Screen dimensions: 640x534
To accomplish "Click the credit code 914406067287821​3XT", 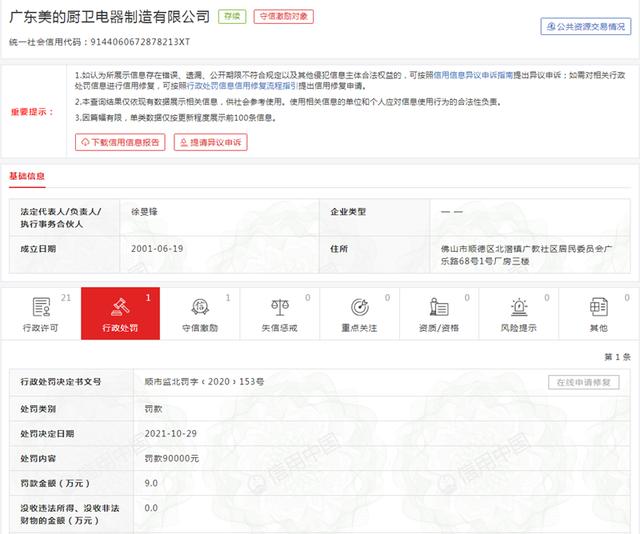I will [x=140, y=42].
